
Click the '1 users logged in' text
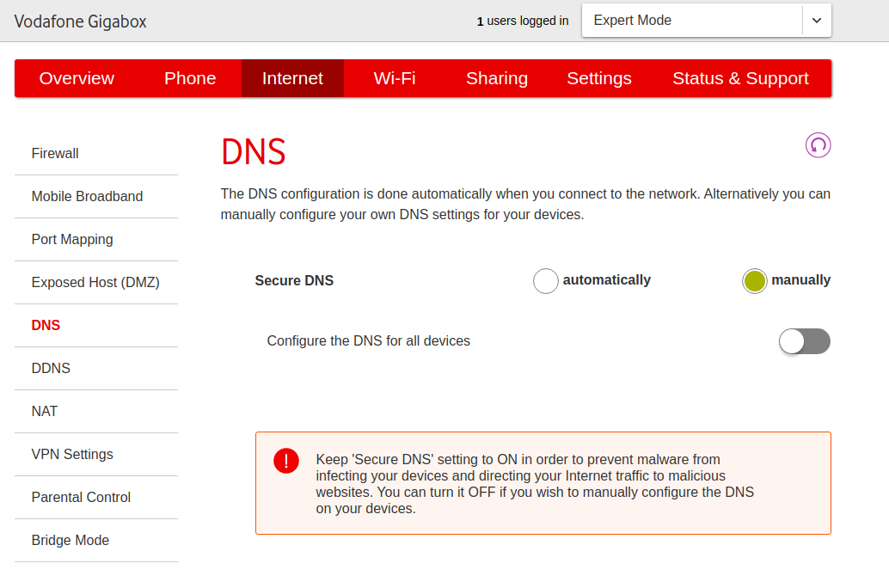pos(522,21)
